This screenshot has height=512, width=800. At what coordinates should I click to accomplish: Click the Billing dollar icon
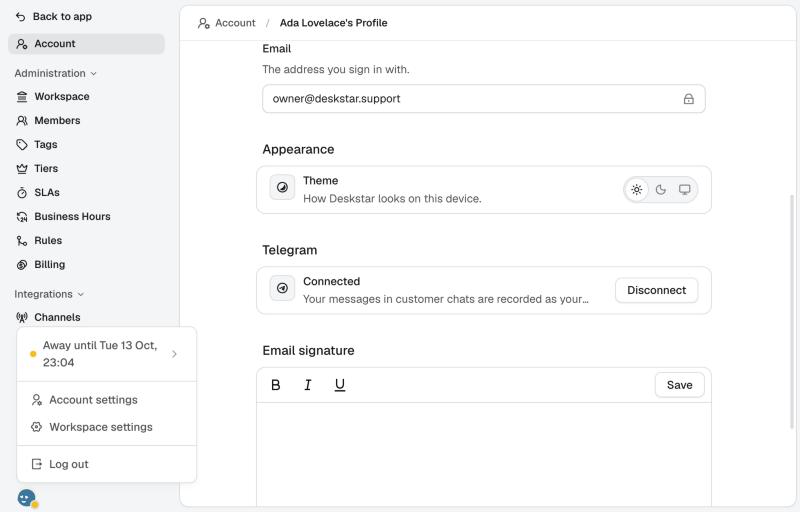[21, 265]
